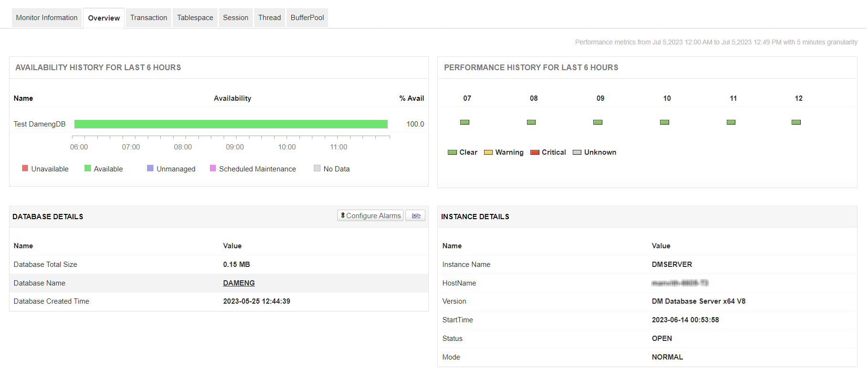The height and width of the screenshot is (371, 868).
Task: Switch to the Monitor Information tab
Action: pos(47,18)
